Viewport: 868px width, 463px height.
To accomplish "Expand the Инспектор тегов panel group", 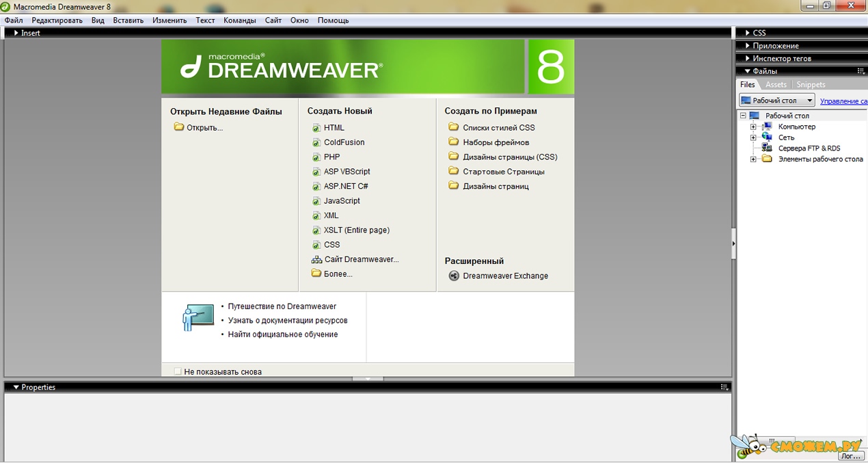I will click(x=747, y=59).
